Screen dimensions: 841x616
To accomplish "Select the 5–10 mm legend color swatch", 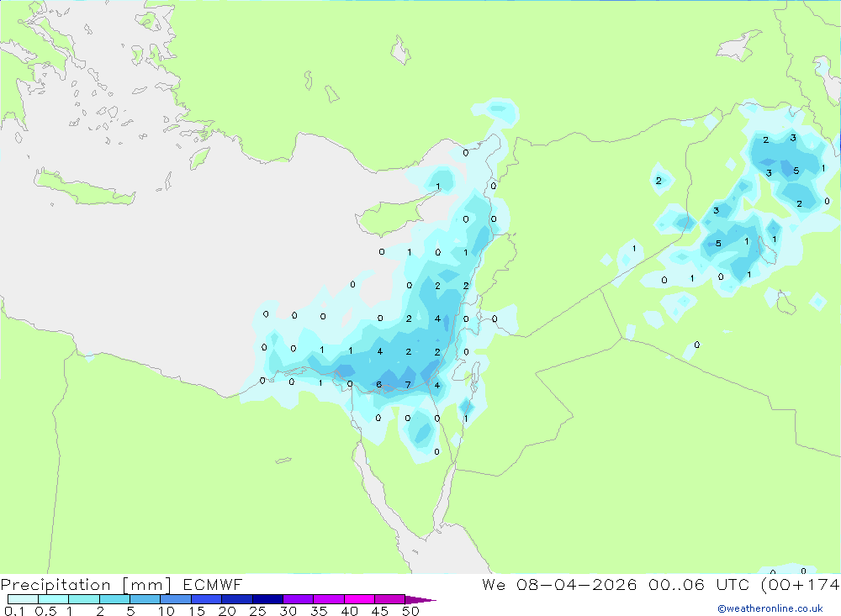I will (x=145, y=599).
